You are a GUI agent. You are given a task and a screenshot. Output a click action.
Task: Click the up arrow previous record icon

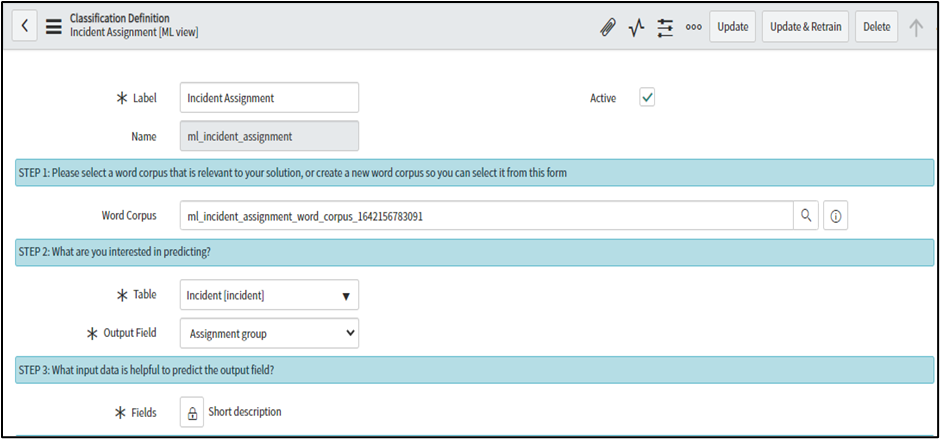click(916, 27)
